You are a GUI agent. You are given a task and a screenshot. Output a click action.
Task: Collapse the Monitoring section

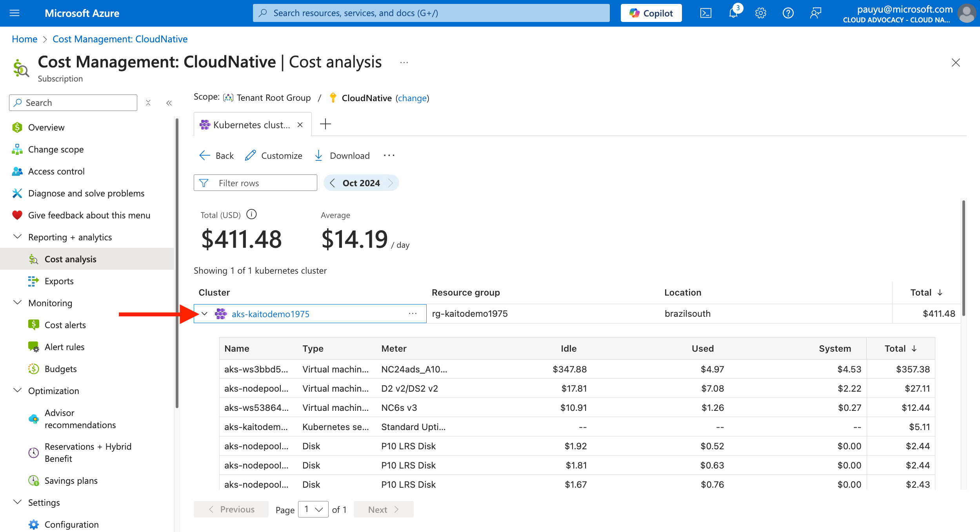[x=18, y=303]
